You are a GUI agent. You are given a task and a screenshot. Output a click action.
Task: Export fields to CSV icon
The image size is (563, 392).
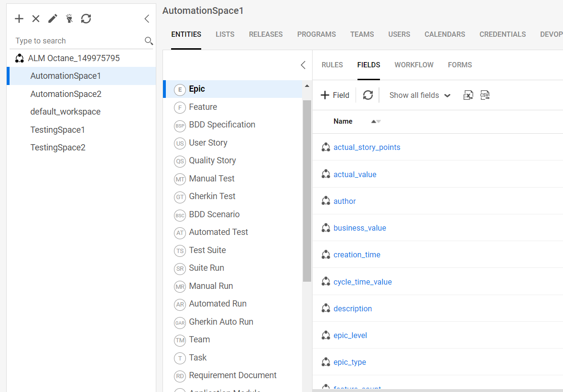[x=485, y=95]
